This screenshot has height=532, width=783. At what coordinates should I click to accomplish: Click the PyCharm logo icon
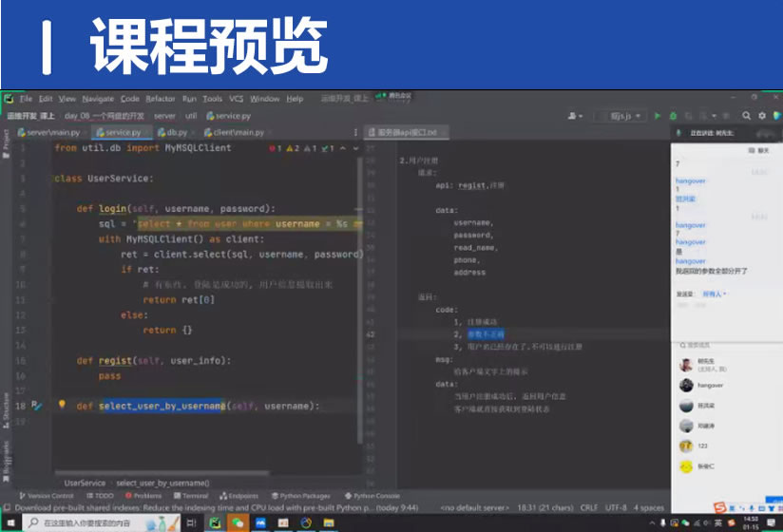pyautogui.click(x=9, y=99)
